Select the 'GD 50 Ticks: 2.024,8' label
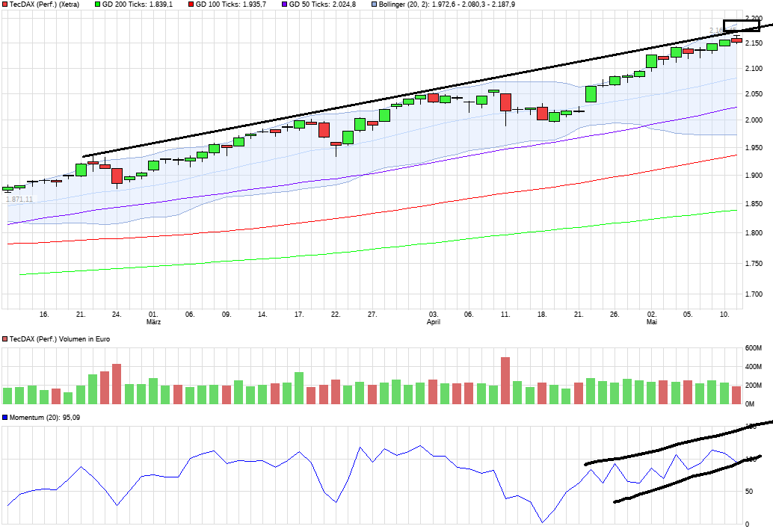The width and height of the screenshot is (773, 532). coord(322,4)
